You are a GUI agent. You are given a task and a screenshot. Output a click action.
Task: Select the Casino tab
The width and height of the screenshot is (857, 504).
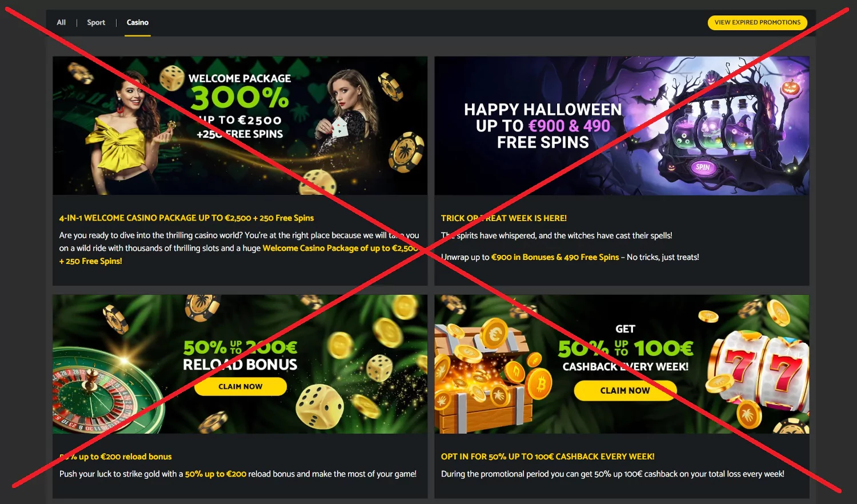point(138,22)
